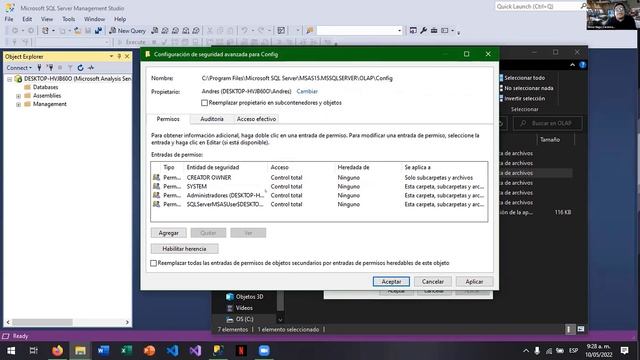640x360 pixels.
Task: Open Activity Monitor icon in Object Explorer
Action: 91,68
